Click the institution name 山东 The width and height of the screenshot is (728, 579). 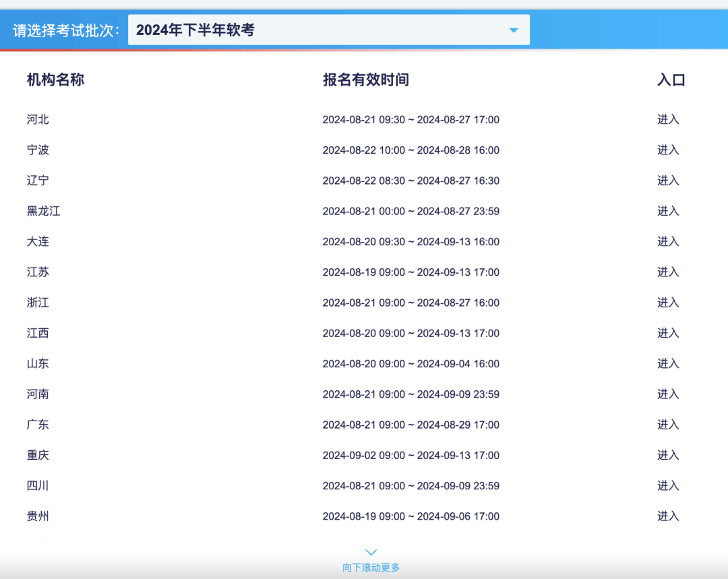coord(38,363)
